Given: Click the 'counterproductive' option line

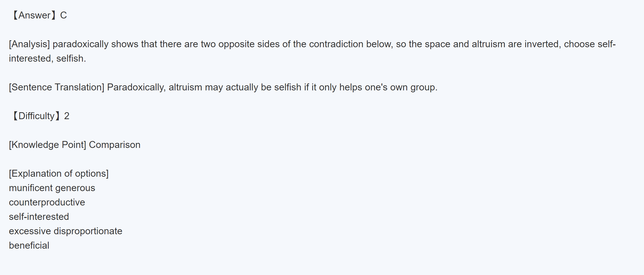Looking at the screenshot, I should point(47,202).
